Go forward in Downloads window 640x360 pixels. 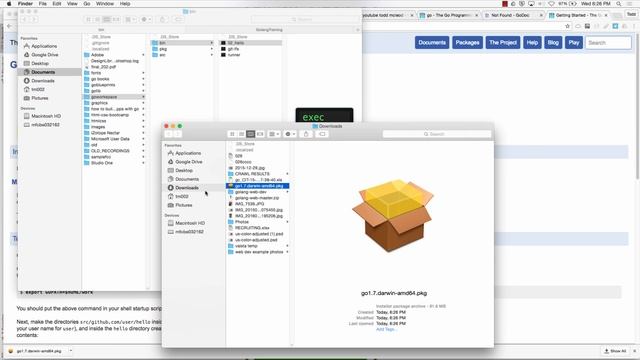point(178,134)
